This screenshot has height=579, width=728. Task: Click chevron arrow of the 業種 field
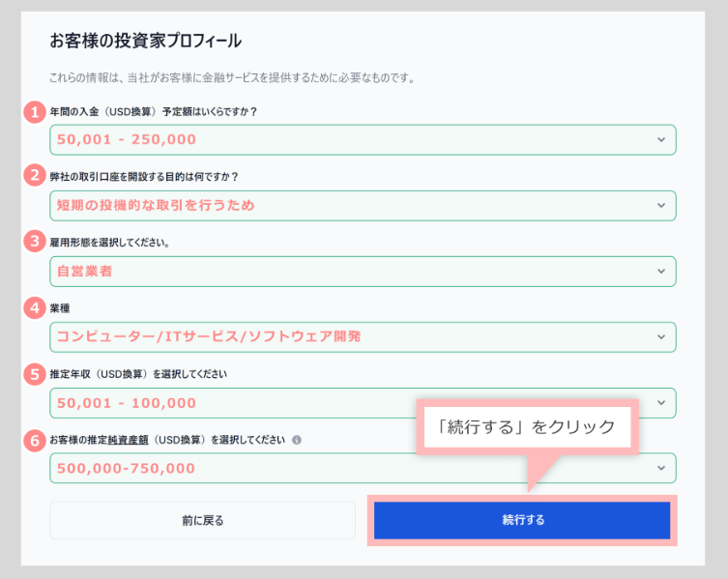click(x=661, y=337)
